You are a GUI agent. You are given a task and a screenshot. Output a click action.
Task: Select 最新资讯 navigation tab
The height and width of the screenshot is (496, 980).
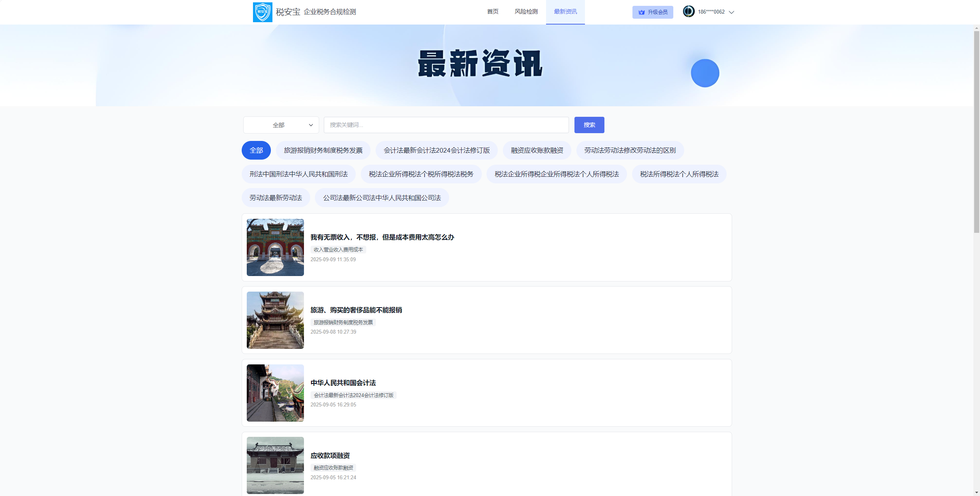click(565, 12)
